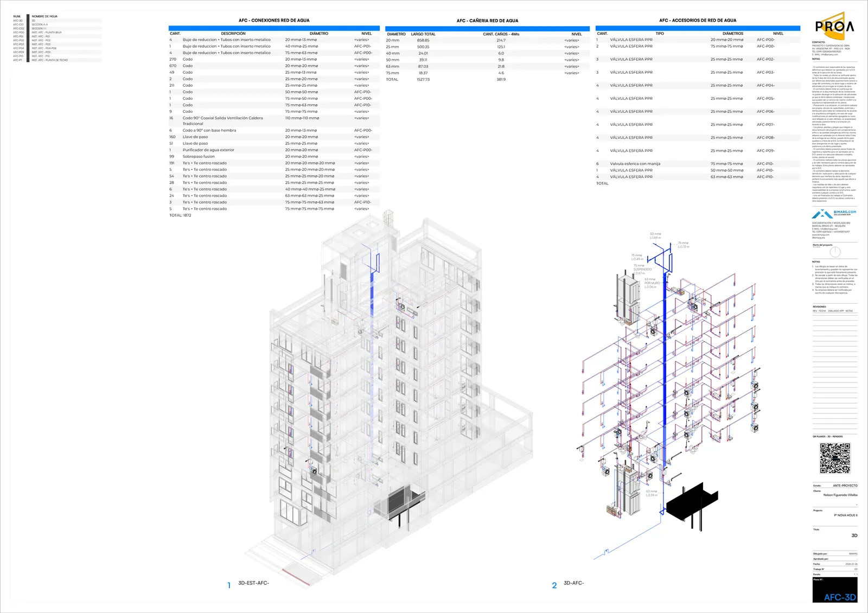Click the 'ANTE-PROYECTO' status value

coord(845,486)
